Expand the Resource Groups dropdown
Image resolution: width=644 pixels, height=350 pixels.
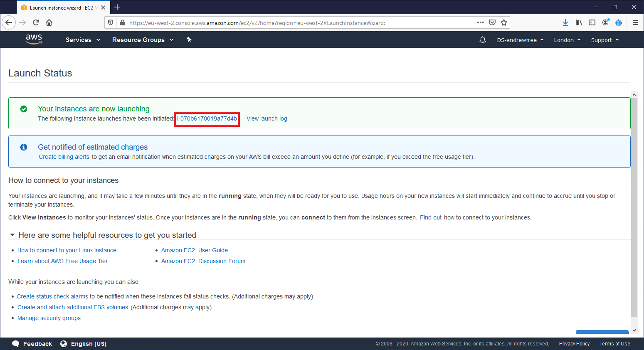pyautogui.click(x=143, y=40)
